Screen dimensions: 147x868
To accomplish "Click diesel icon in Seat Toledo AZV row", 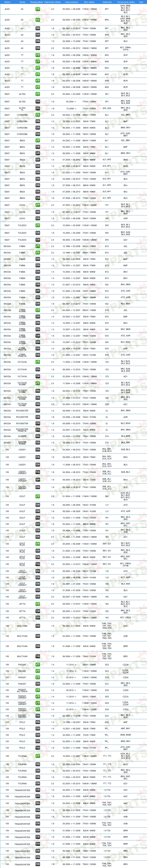I will pos(38,240).
